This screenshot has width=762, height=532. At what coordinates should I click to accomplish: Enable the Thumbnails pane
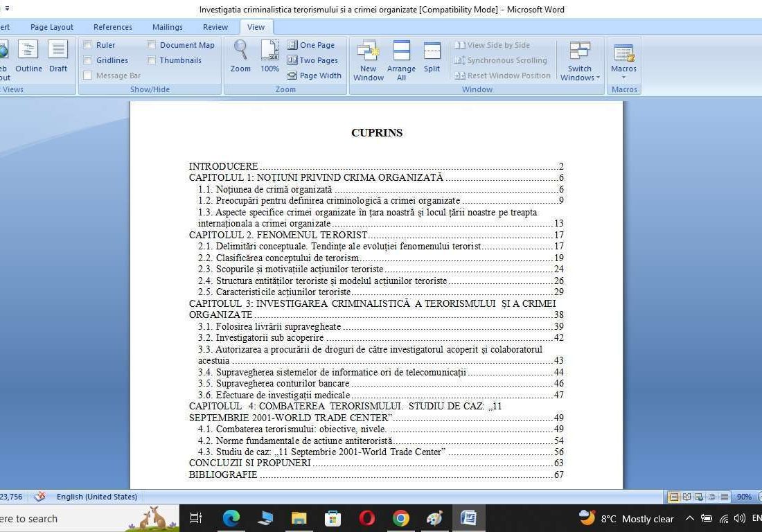(152, 60)
